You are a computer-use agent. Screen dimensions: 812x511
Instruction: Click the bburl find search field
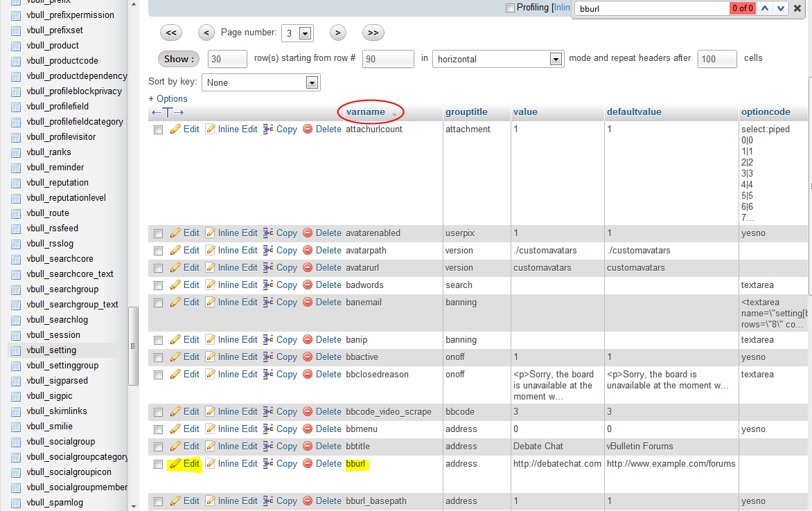click(653, 8)
